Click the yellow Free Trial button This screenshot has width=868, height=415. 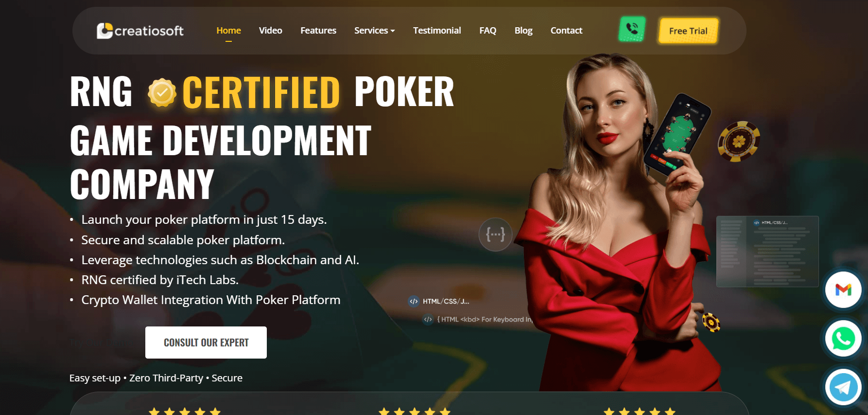[688, 31]
